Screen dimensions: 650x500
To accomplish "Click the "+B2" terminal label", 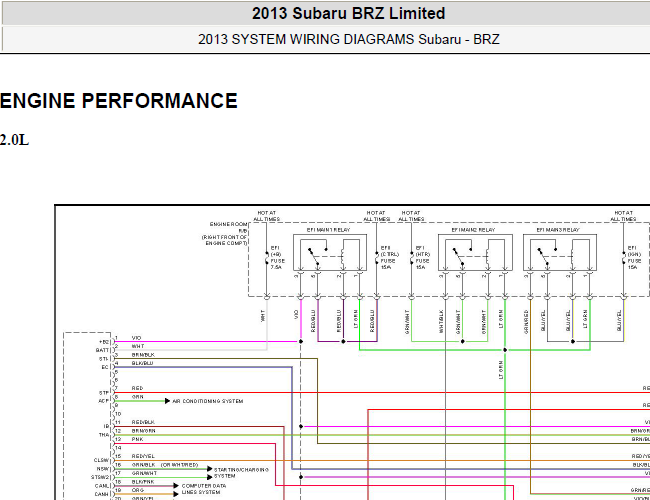I will click(104, 342).
